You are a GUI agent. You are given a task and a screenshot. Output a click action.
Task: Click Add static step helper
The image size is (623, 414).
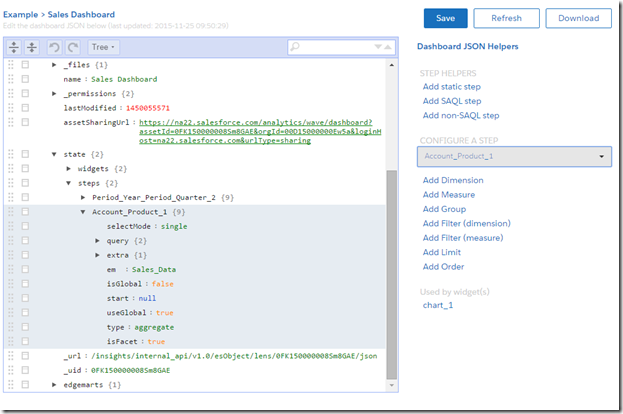click(452, 87)
